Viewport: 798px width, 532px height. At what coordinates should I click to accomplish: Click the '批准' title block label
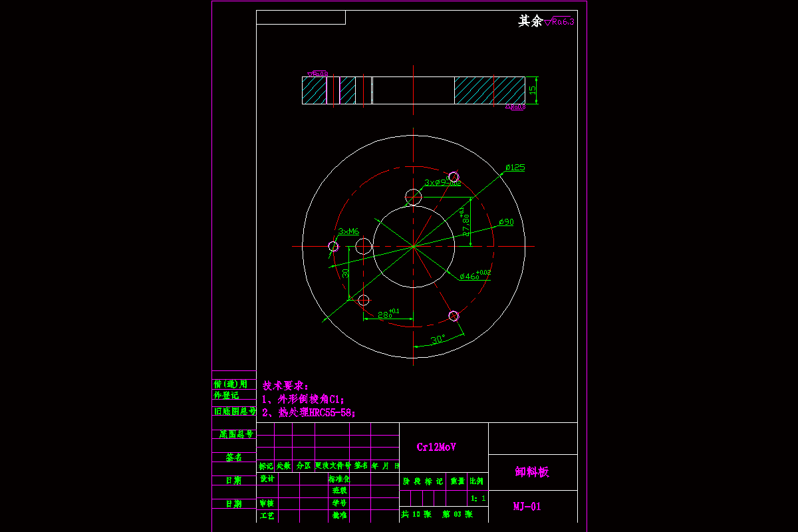[339, 515]
